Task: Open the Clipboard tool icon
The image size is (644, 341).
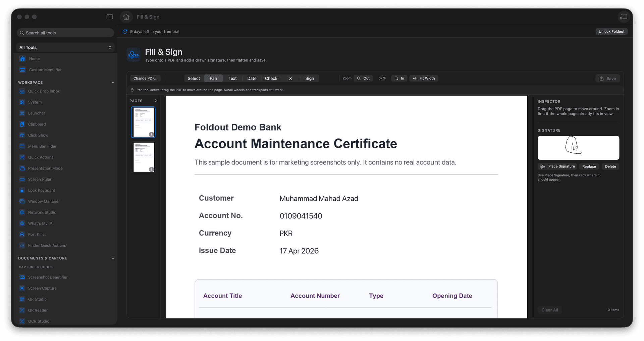Action: (x=22, y=124)
